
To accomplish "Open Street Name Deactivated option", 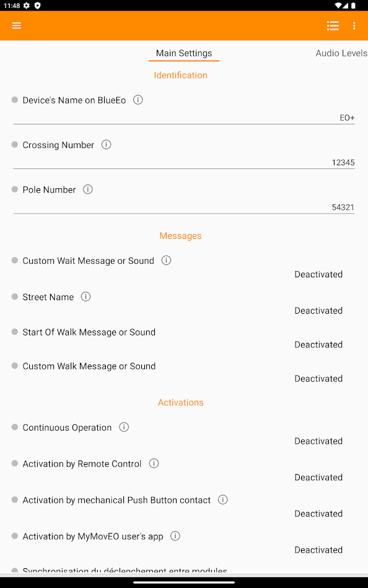I will (x=318, y=311).
